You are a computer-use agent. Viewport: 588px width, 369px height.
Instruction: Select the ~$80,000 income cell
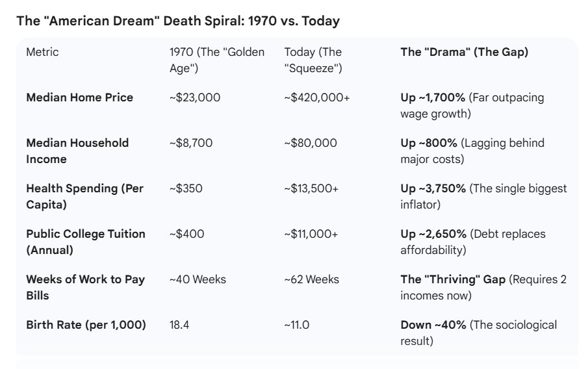[311, 143]
